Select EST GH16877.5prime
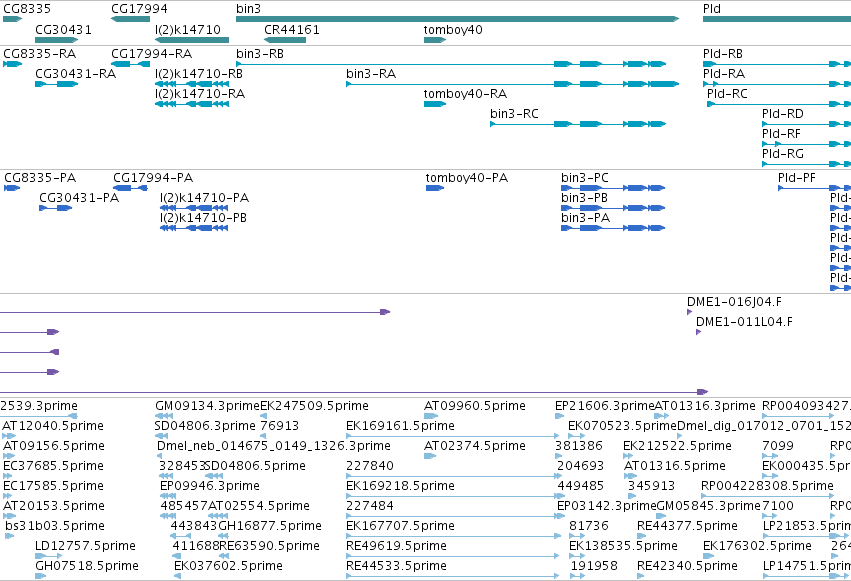 270,526
